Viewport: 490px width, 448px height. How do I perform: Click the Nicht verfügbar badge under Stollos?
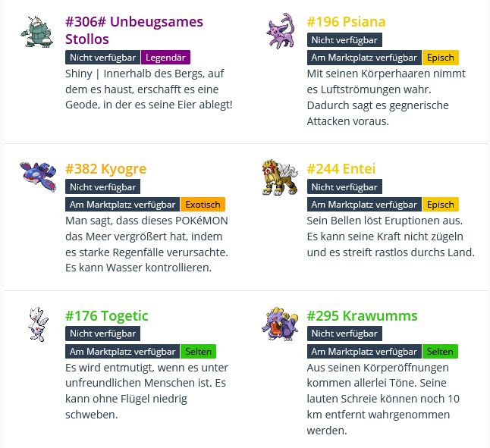102,57
